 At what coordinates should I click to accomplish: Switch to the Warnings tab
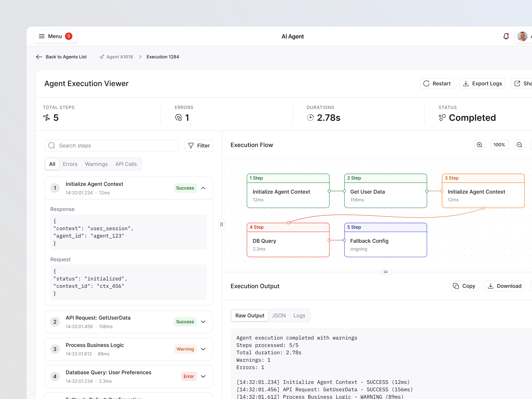click(96, 164)
